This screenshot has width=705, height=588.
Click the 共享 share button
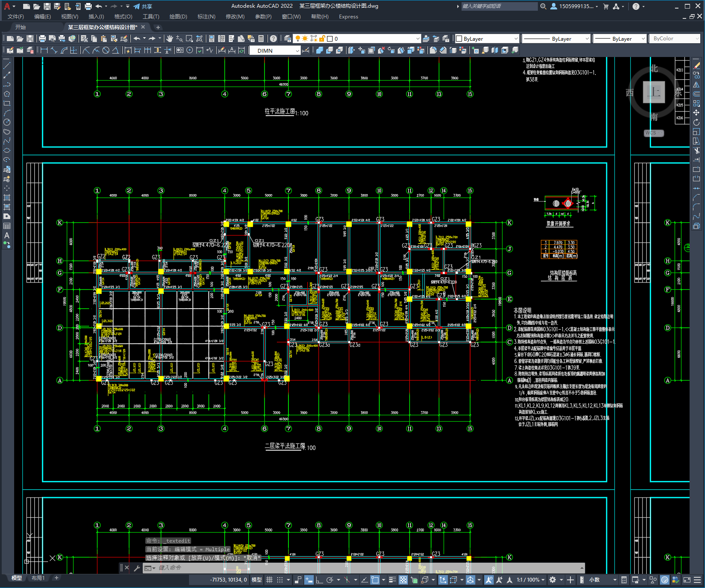coord(143,6)
